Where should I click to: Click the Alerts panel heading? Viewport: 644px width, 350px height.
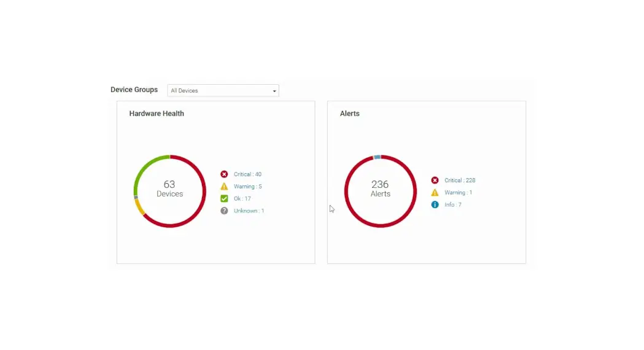point(349,114)
